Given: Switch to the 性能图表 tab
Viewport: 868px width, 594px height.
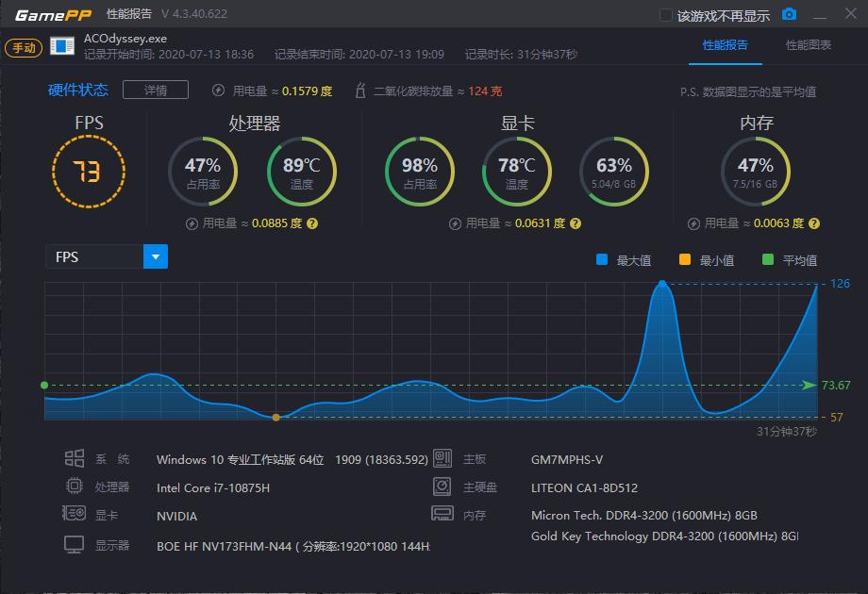Looking at the screenshot, I should pos(807,44).
